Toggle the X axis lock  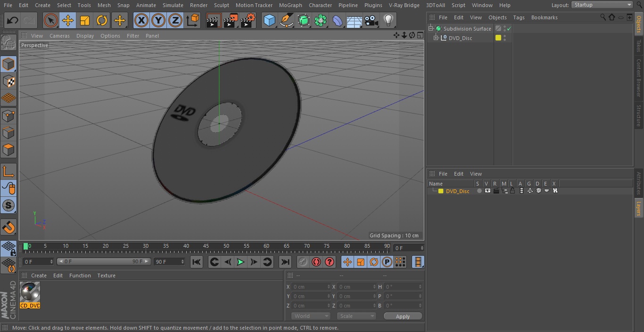[x=141, y=20]
